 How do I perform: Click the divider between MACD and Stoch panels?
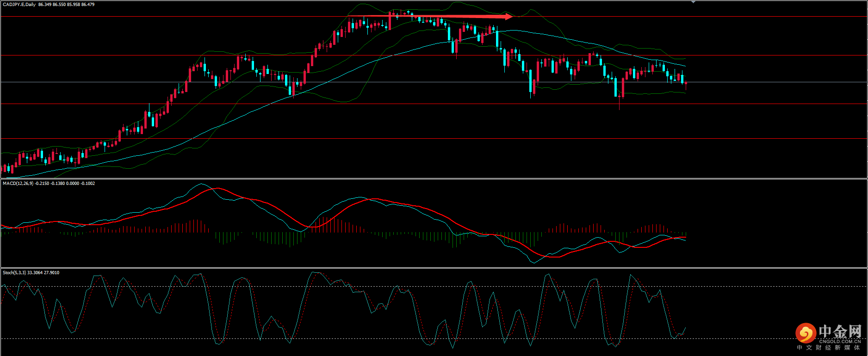click(434, 268)
